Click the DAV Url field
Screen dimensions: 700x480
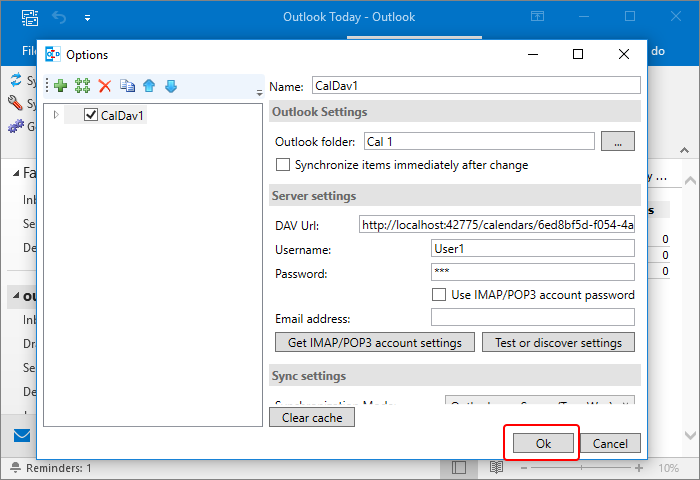pyautogui.click(x=497, y=225)
